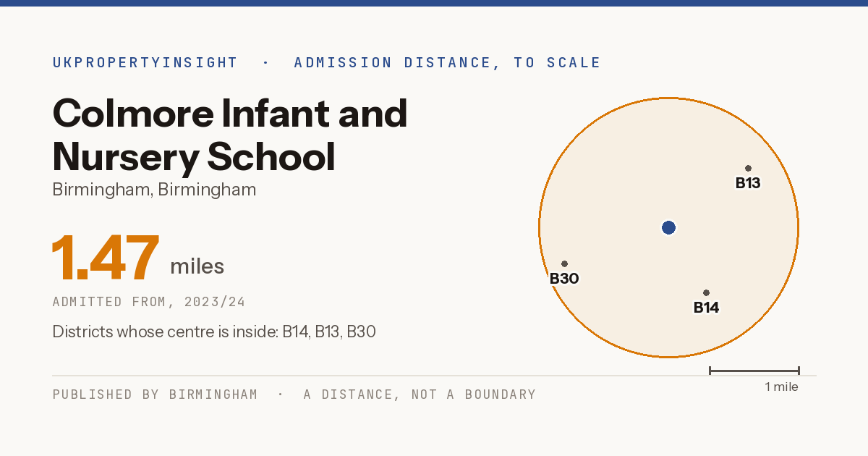Click the 1 mile scale label
Image resolution: width=868 pixels, height=456 pixels.
click(781, 387)
